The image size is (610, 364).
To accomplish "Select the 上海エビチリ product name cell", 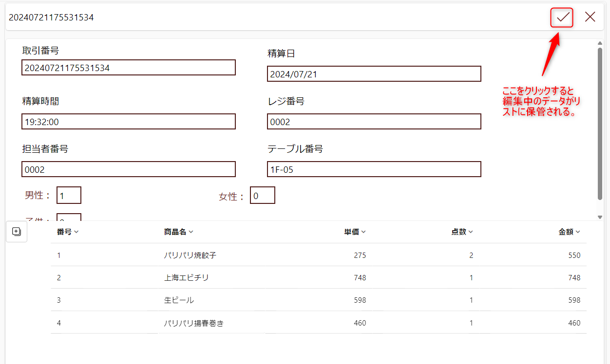I will pyautogui.click(x=186, y=277).
